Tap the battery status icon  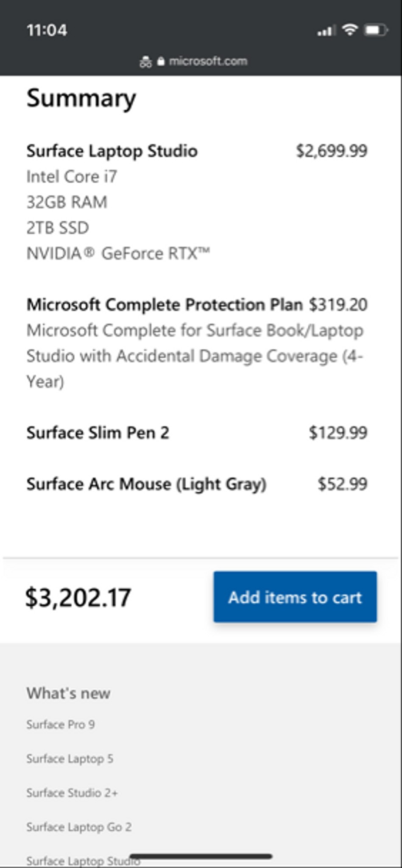point(377,30)
